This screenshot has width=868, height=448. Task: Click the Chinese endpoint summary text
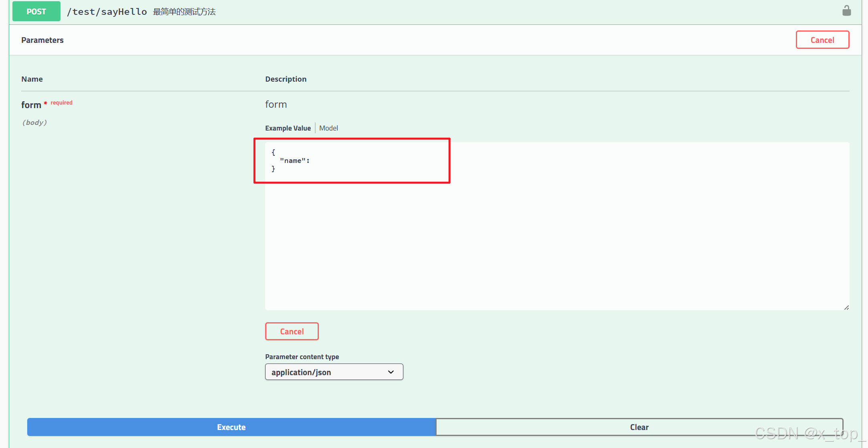point(184,12)
